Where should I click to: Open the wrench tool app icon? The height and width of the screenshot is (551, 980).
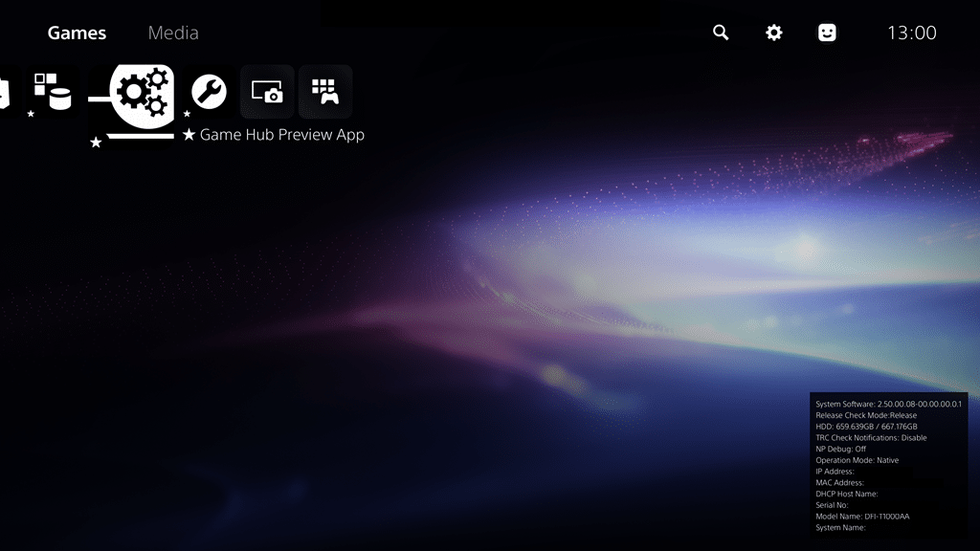click(209, 92)
